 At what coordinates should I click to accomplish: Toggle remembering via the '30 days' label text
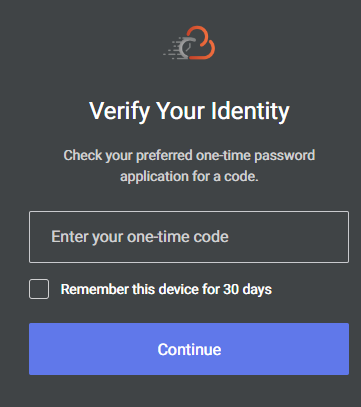pos(247,290)
